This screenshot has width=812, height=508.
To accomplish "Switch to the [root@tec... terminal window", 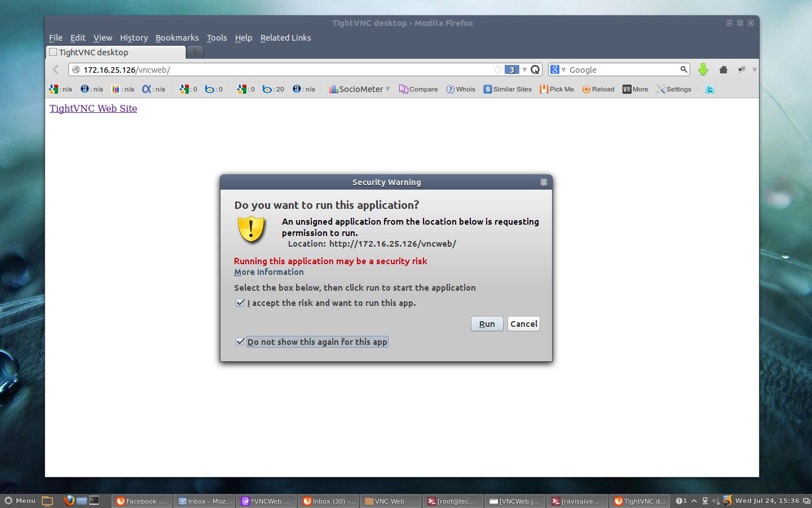I will coord(453,501).
